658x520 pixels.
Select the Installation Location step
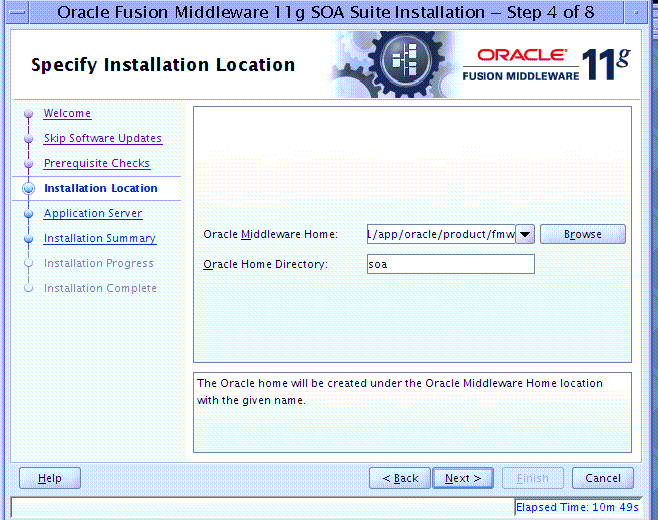pyautogui.click(x=101, y=188)
